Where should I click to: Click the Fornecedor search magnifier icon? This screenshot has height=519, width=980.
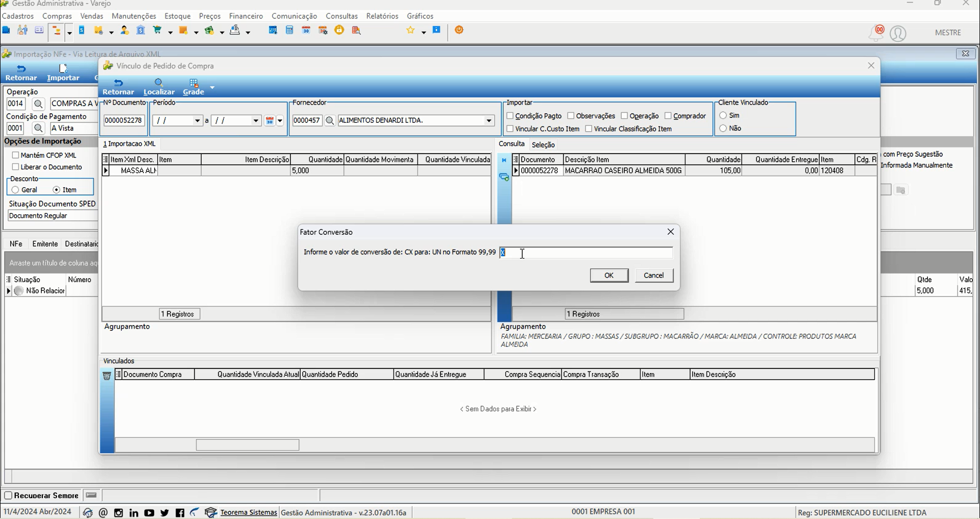pyautogui.click(x=330, y=120)
